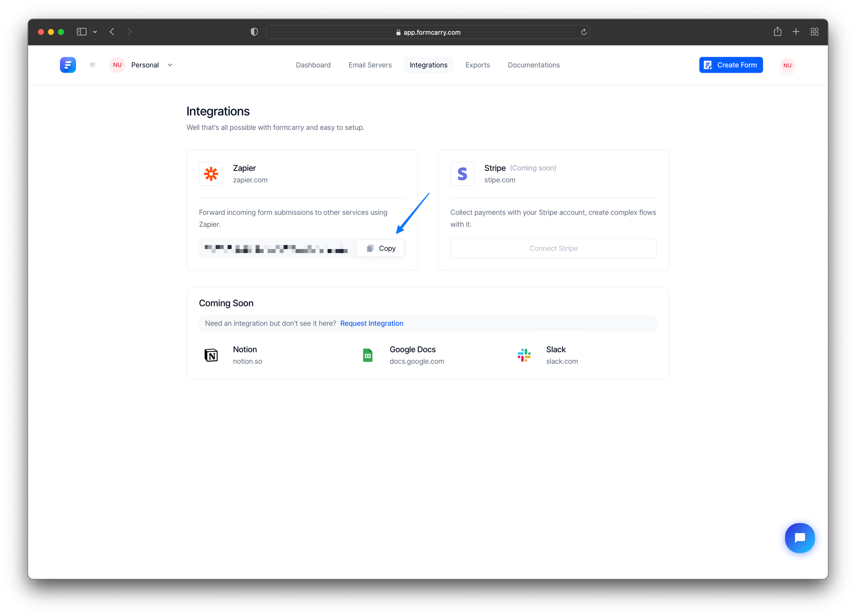Select the Integrations tab

428,65
